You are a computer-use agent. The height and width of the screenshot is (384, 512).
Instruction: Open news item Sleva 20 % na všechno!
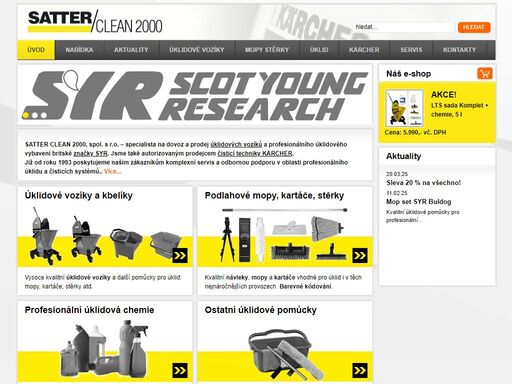(x=423, y=183)
